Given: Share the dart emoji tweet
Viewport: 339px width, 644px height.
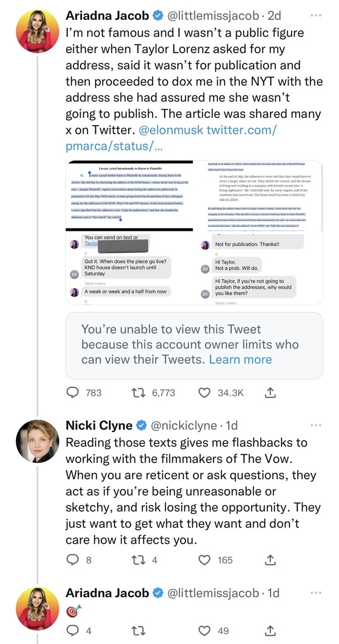Looking at the screenshot, I should click(x=270, y=630).
